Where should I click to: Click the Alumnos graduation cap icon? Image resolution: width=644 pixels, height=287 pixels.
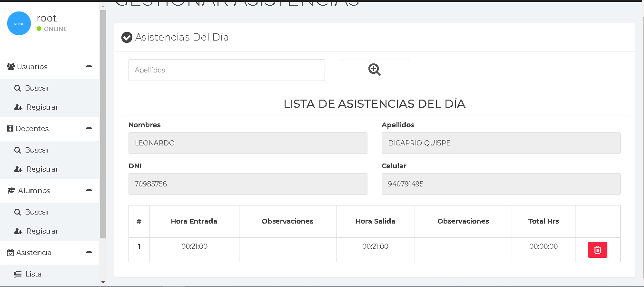11,191
